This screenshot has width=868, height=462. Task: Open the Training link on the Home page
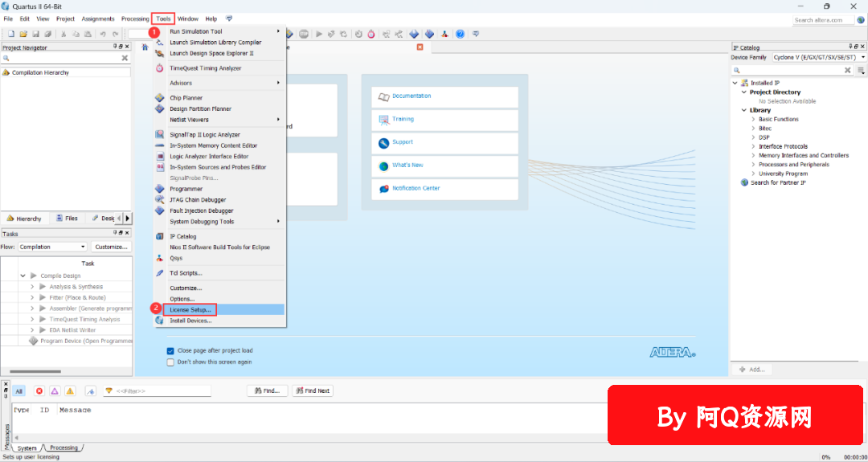403,119
